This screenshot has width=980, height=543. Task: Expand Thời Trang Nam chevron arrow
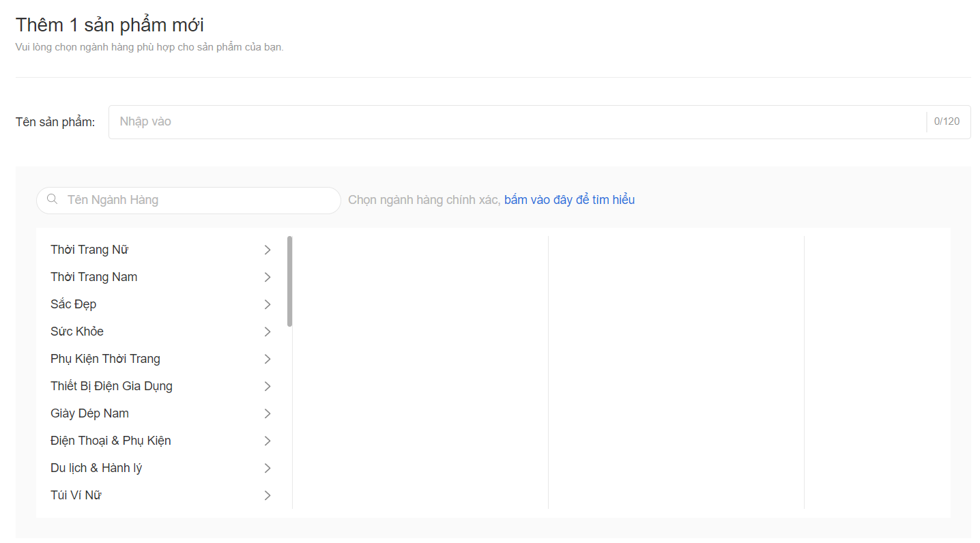268,277
